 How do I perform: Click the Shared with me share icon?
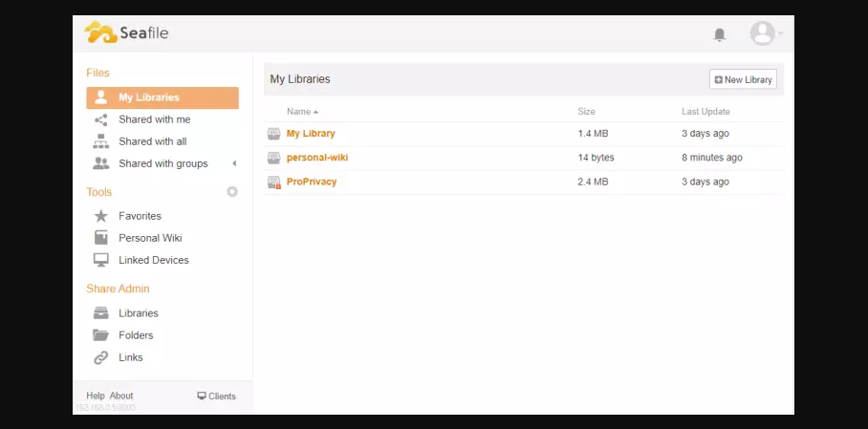pos(100,119)
